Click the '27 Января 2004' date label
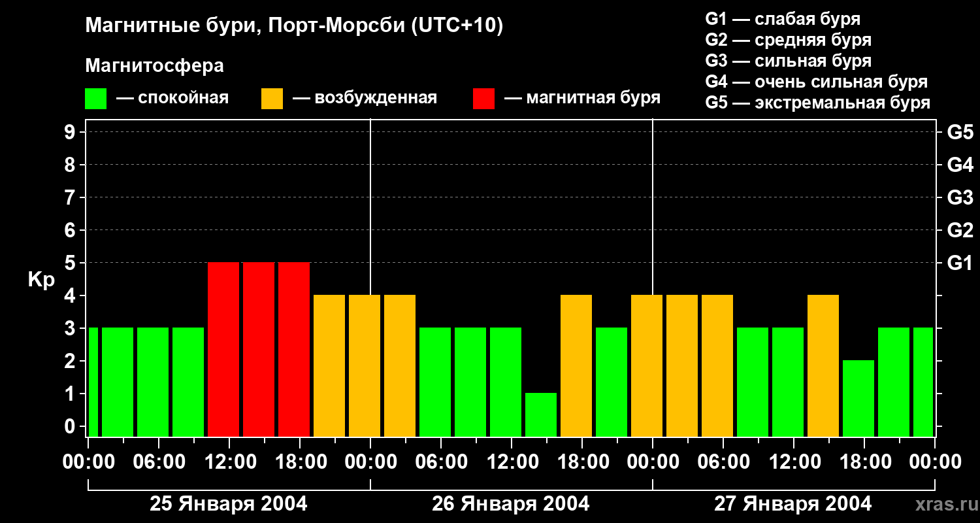Screen dimensions: 980x523 click(x=793, y=503)
